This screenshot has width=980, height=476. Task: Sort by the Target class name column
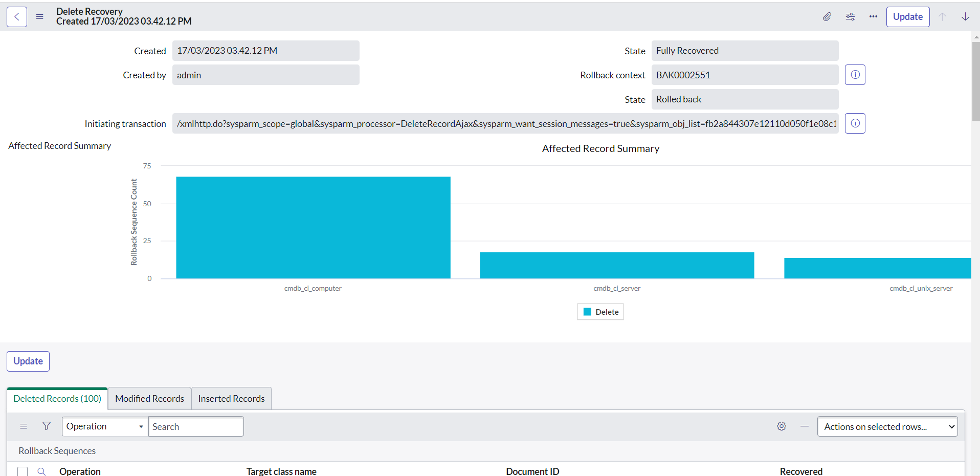(x=281, y=471)
